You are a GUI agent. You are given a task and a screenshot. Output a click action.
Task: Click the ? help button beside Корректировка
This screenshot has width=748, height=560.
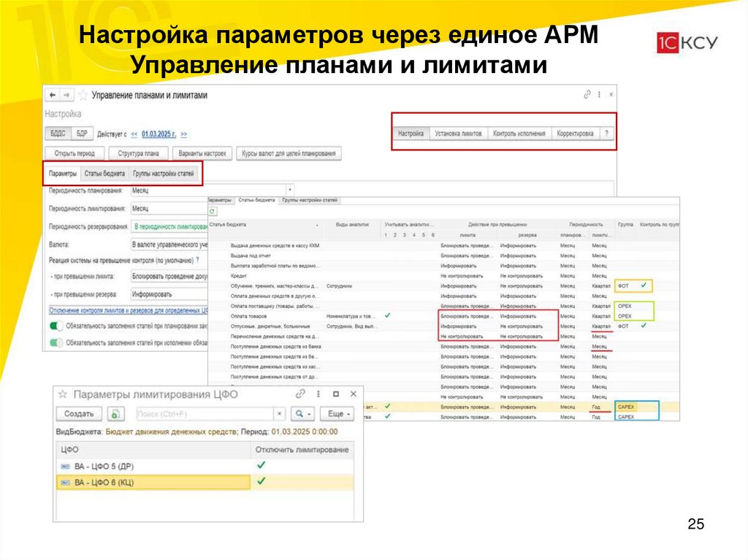tap(606, 134)
